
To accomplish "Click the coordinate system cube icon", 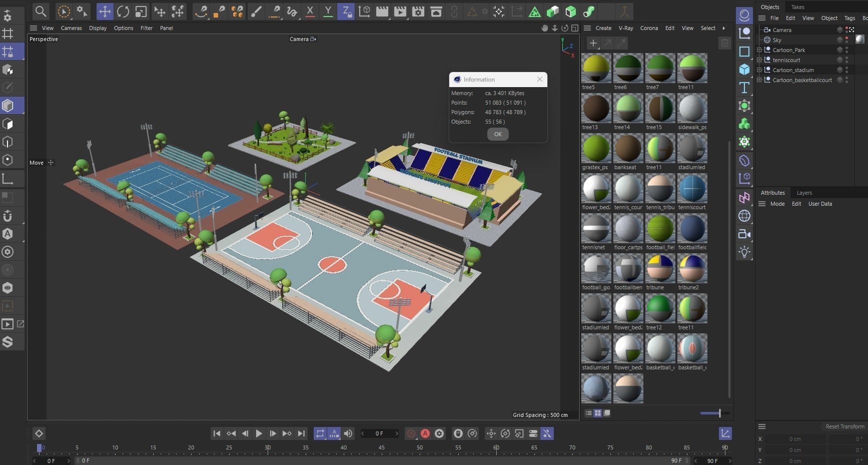I will click(x=365, y=11).
